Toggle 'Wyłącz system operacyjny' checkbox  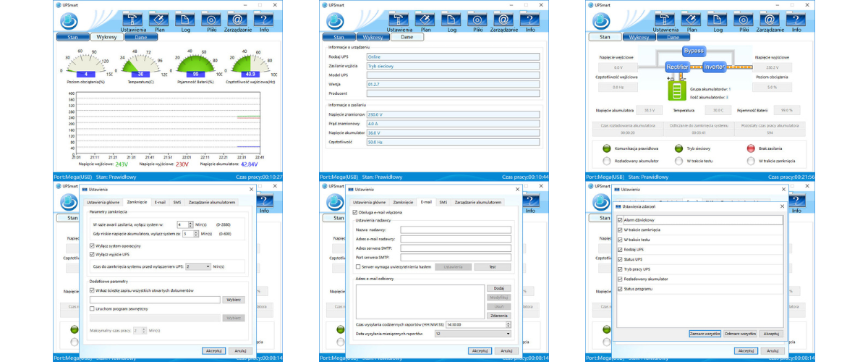pyautogui.click(x=92, y=246)
